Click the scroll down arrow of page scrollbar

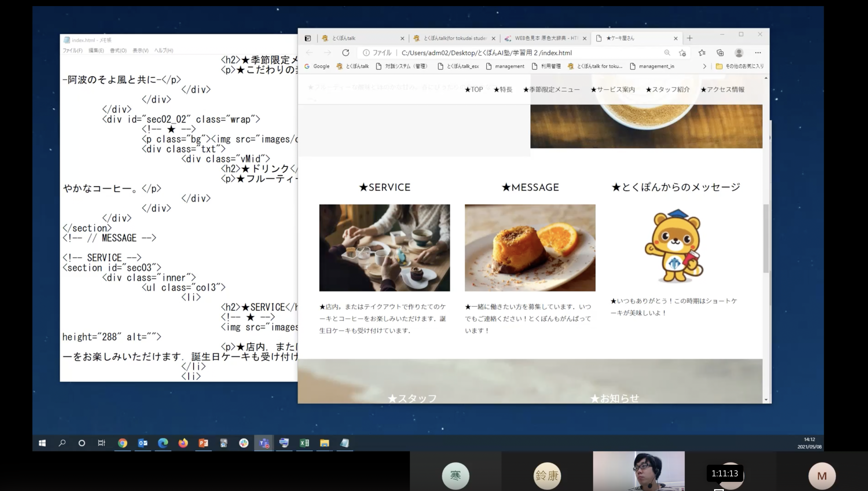click(x=766, y=400)
